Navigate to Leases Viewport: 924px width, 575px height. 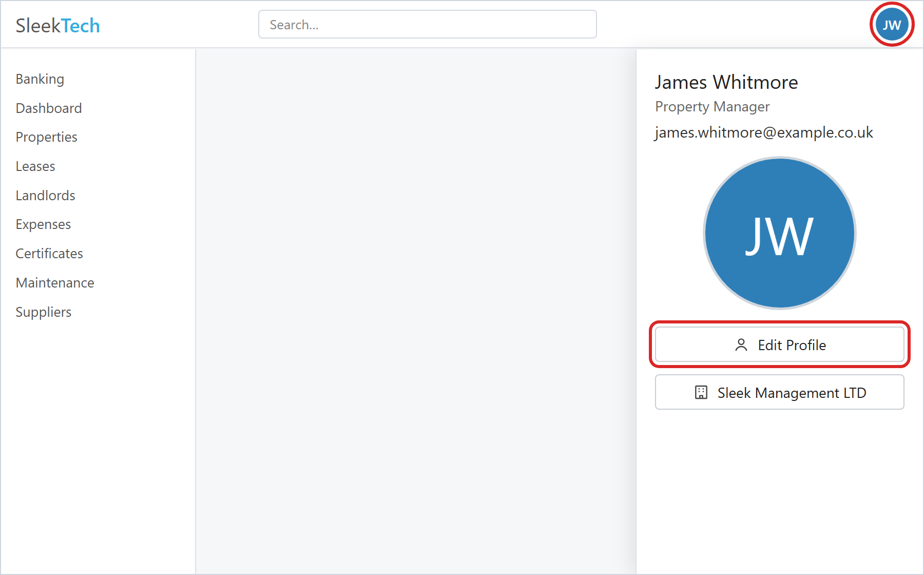pyautogui.click(x=35, y=166)
